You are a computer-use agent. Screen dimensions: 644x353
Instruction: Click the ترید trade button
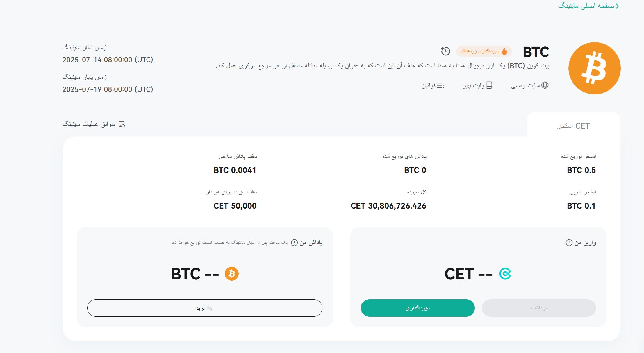[x=205, y=308]
